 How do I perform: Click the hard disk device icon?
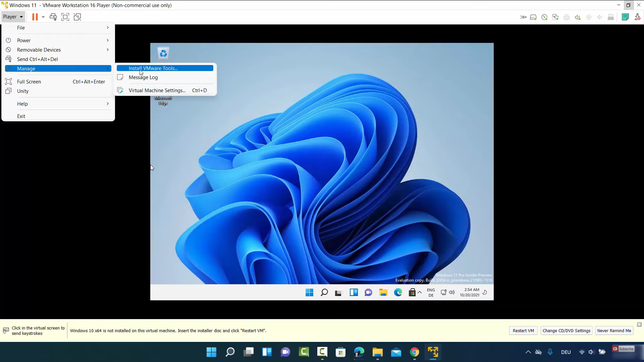[x=533, y=17]
